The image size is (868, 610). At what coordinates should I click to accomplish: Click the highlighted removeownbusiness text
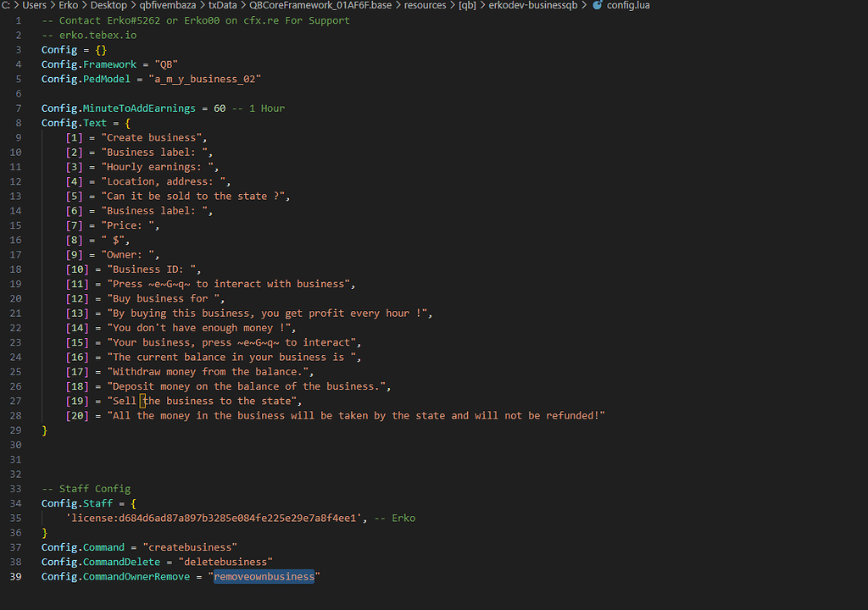pyautogui.click(x=264, y=577)
